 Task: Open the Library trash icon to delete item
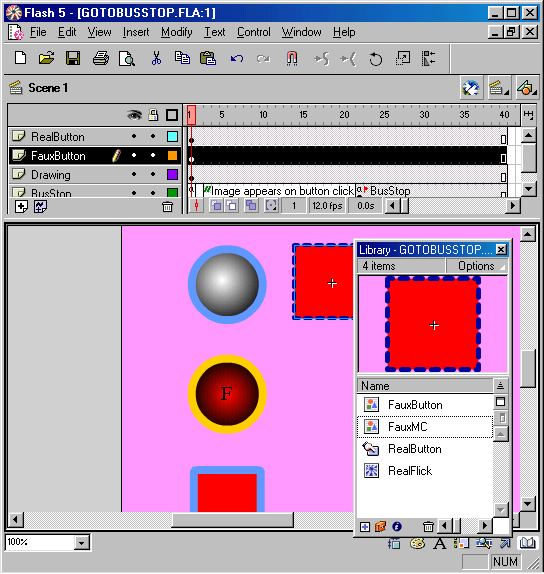click(x=428, y=527)
